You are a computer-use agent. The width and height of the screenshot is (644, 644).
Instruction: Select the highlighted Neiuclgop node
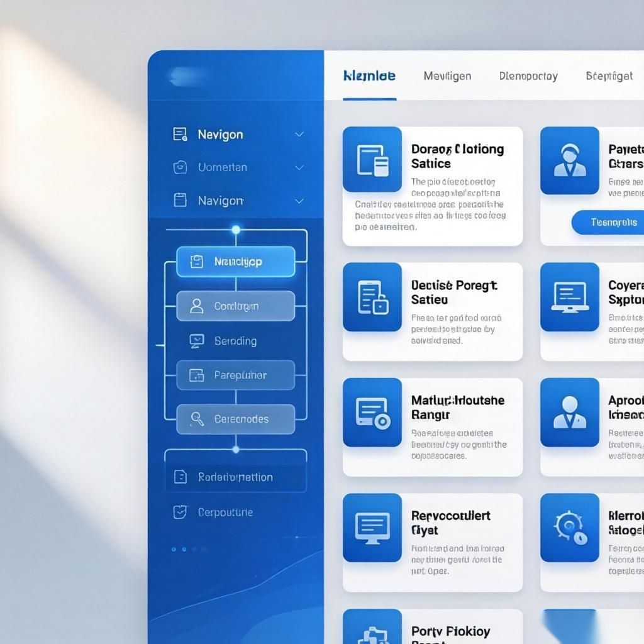pyautogui.click(x=235, y=262)
